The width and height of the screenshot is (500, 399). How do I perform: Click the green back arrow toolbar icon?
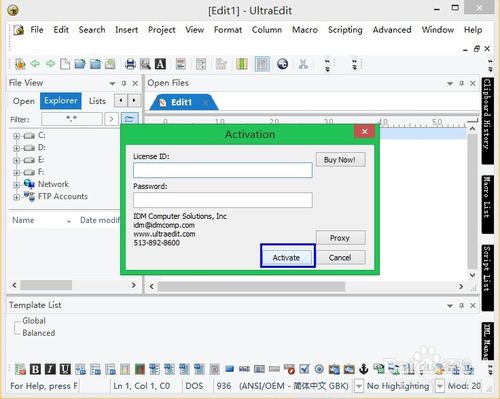35,64
